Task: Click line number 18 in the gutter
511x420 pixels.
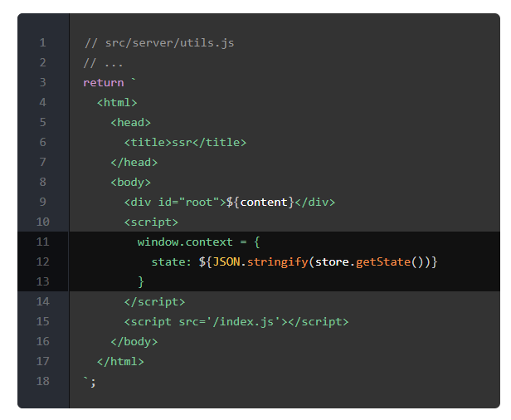Action: pyautogui.click(x=42, y=382)
